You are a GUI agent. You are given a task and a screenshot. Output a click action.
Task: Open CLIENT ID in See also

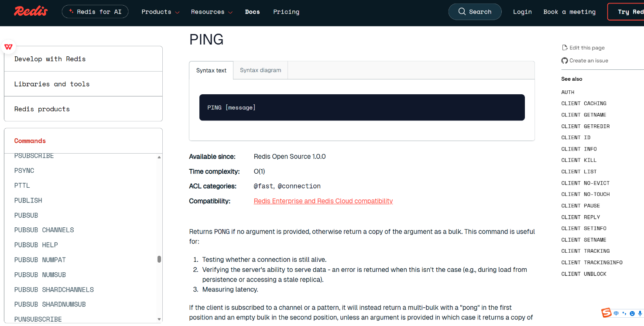[576, 137]
